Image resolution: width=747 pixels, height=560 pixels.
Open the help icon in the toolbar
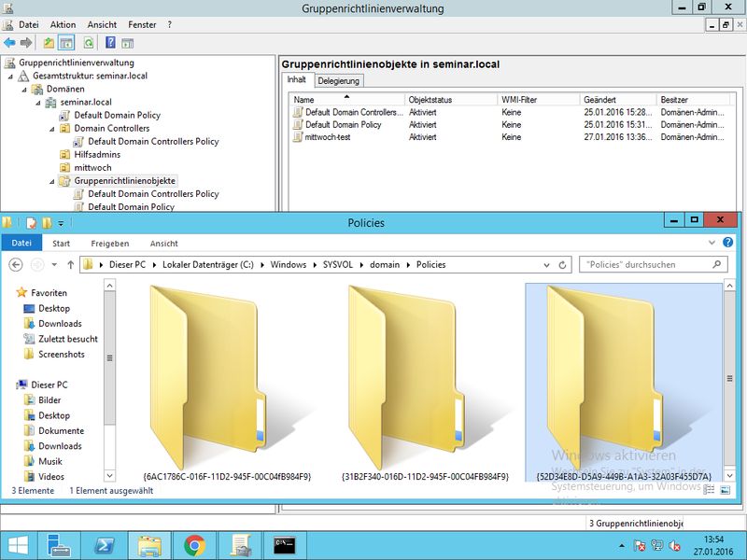[x=110, y=43]
